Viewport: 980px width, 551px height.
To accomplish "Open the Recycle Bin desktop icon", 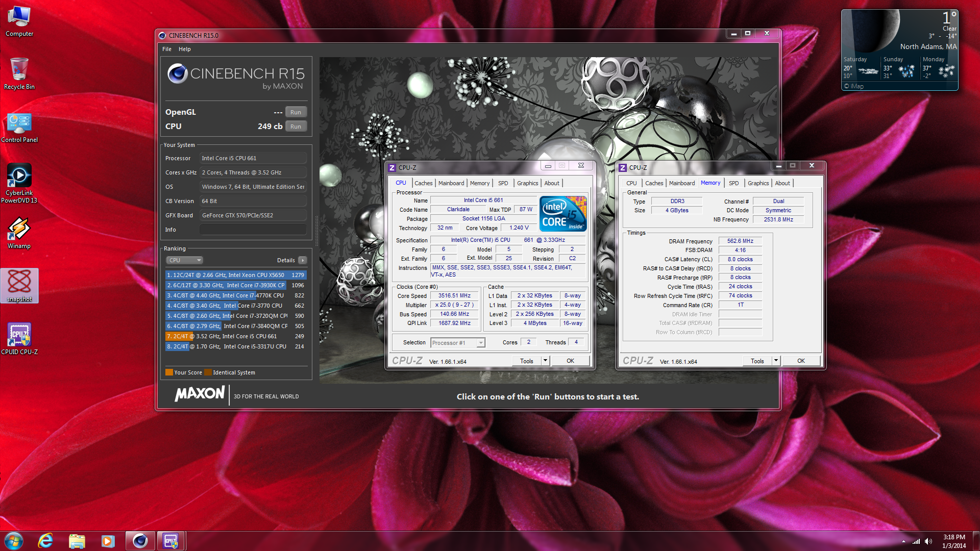I will (x=19, y=73).
